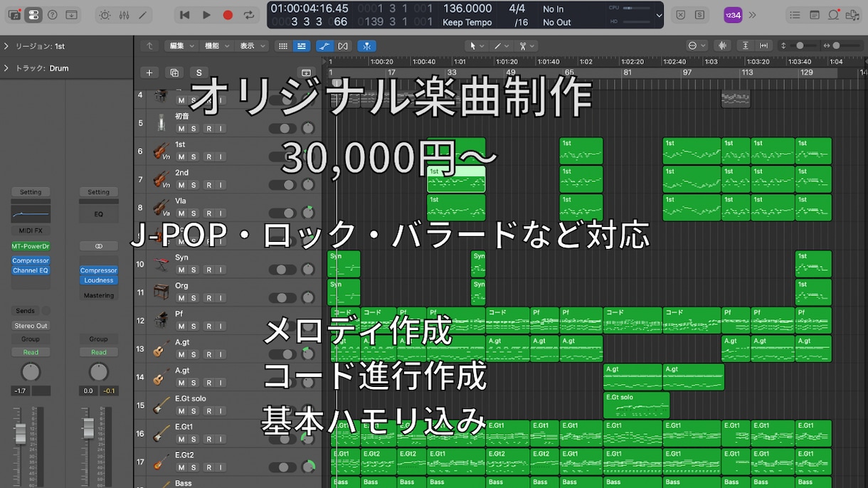Viewport: 868px width, 488px height.
Task: Expand the トラック: Drum inspector section
Action: click(6, 68)
